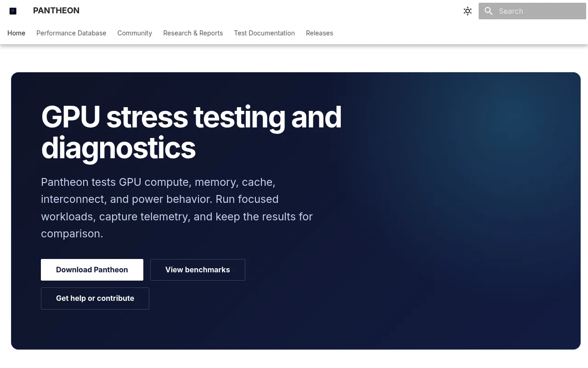Select the Home tab
588x368 pixels.
click(x=16, y=33)
